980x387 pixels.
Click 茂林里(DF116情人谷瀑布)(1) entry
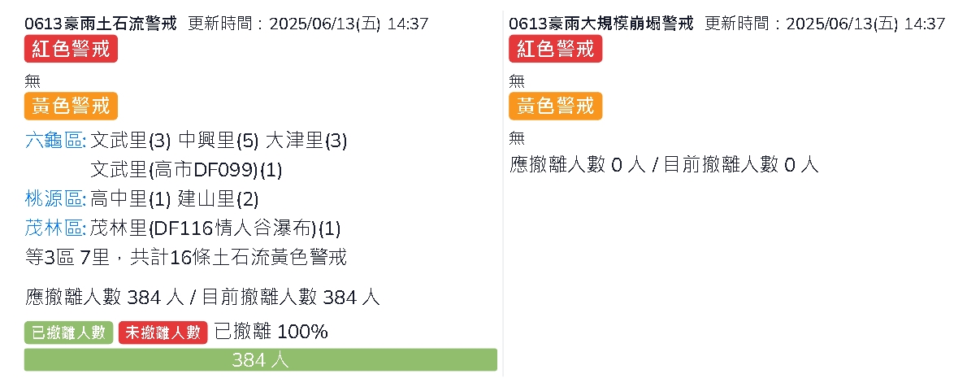(216, 228)
